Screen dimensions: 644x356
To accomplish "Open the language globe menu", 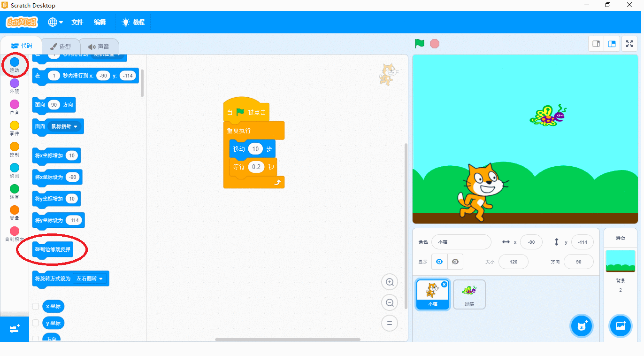I will click(55, 22).
